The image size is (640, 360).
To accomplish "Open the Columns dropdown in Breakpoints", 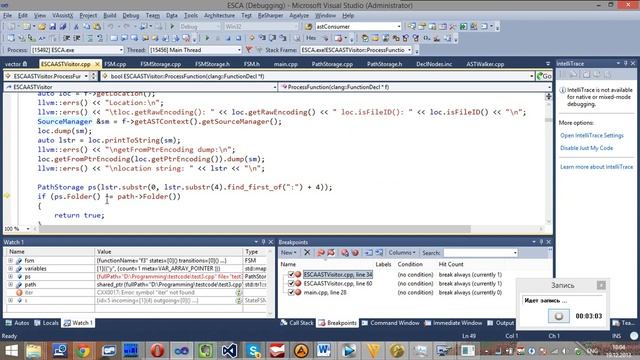I will [x=402, y=253].
